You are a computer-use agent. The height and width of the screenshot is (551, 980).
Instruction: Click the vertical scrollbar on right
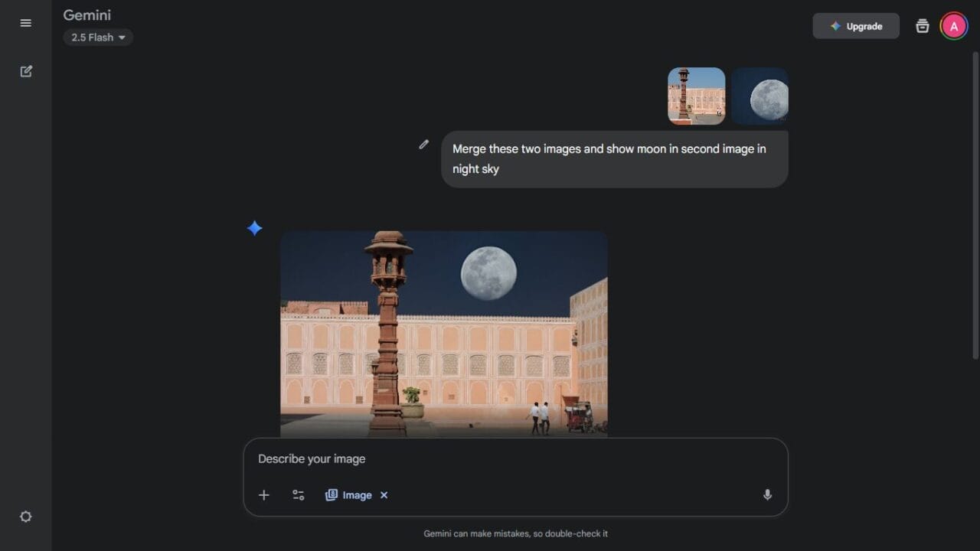[974, 207]
